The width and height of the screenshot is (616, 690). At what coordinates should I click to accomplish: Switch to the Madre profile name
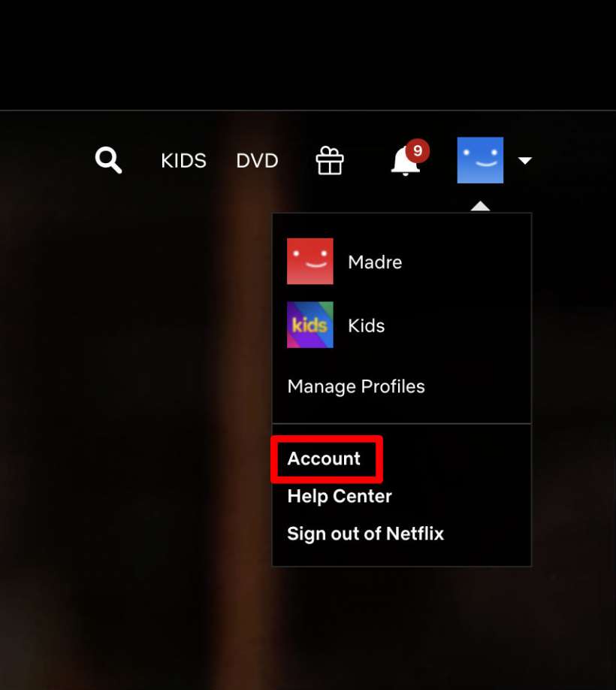click(x=375, y=262)
